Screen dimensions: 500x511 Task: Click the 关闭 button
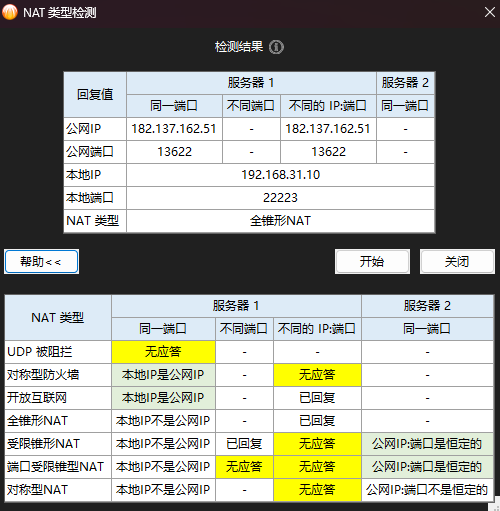click(x=457, y=262)
